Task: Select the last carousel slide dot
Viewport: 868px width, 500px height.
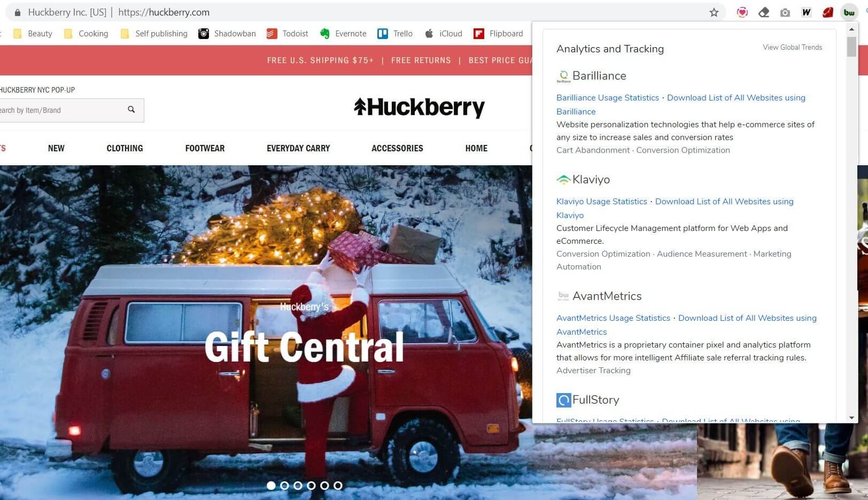Action: [x=338, y=486]
